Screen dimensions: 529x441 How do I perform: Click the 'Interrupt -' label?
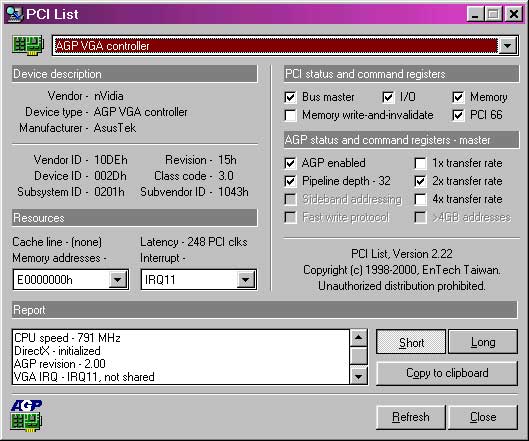[163, 258]
